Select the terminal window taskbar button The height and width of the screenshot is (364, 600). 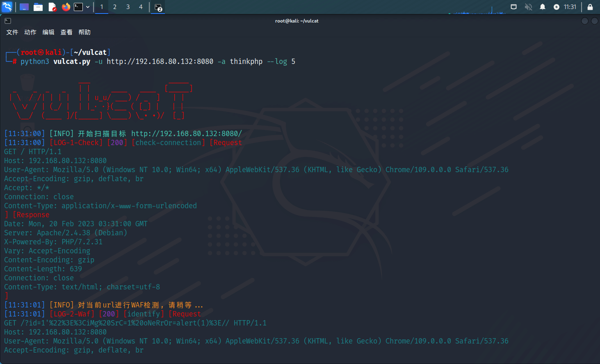[x=158, y=7]
